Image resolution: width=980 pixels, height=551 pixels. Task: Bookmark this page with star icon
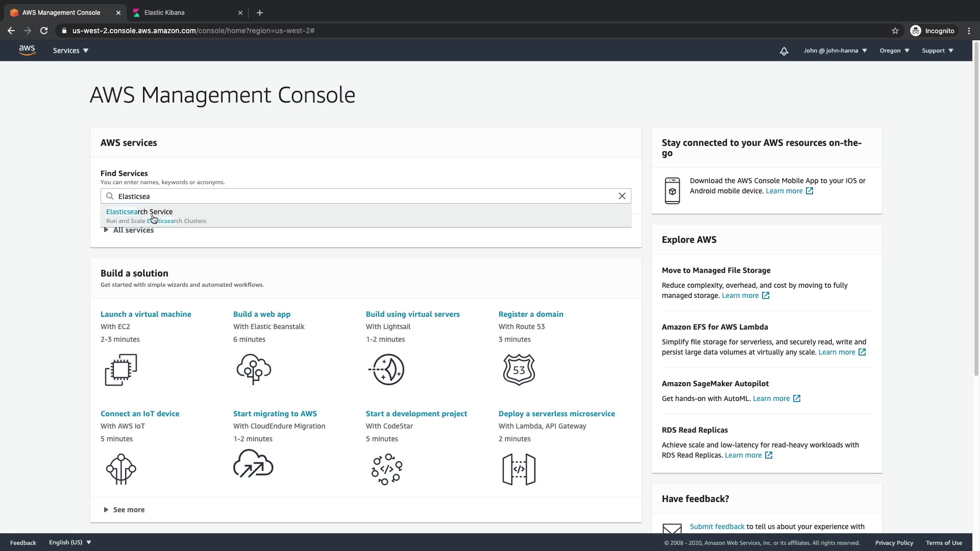[895, 31]
